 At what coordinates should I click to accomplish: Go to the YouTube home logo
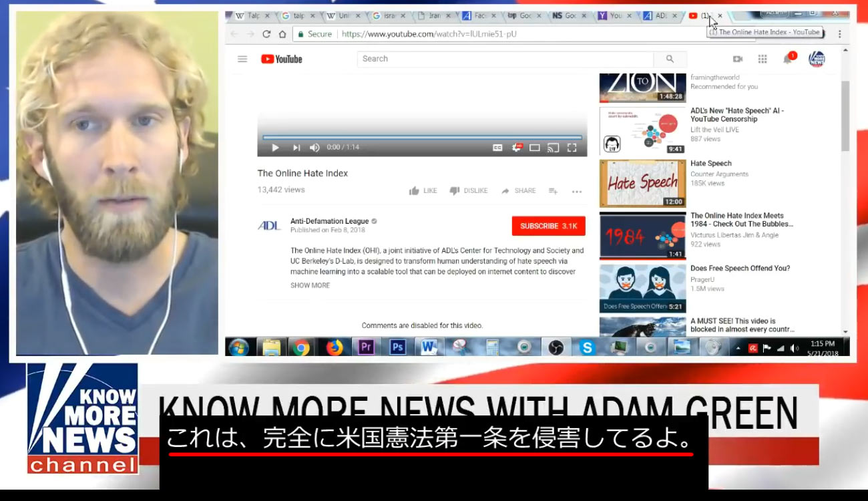point(281,59)
